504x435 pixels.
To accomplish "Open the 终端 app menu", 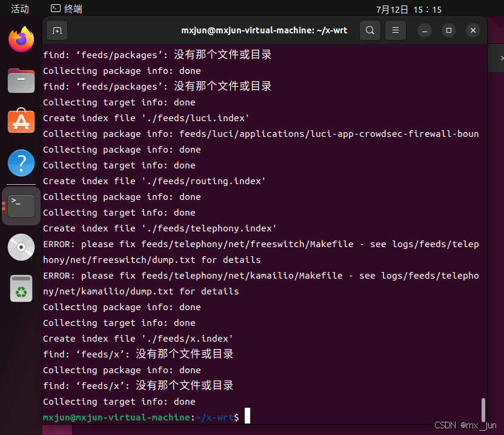I will point(67,8).
